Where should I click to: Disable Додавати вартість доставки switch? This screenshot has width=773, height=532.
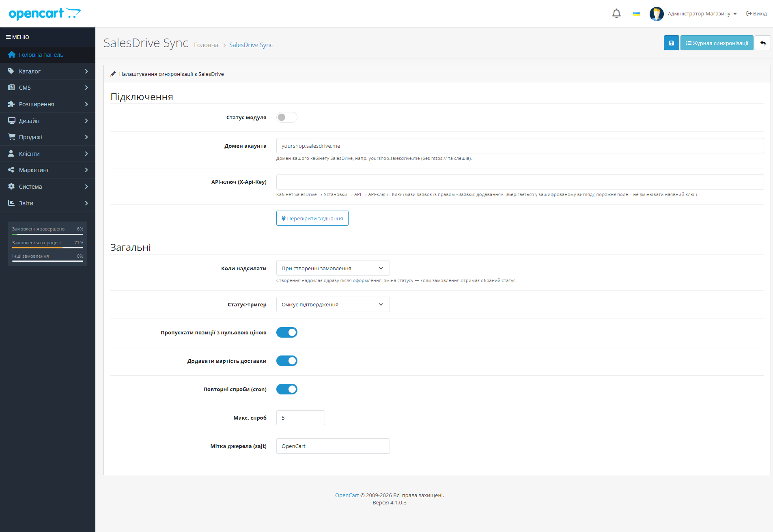click(287, 361)
